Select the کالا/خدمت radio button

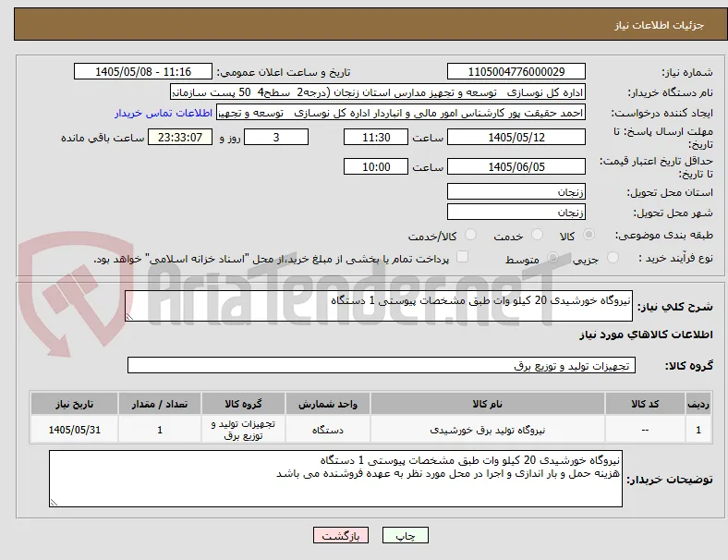[471, 235]
